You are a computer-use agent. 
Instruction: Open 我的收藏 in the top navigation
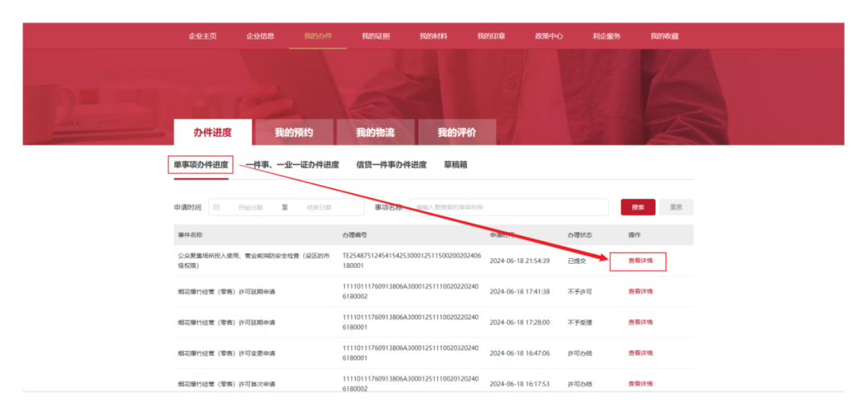coord(665,36)
